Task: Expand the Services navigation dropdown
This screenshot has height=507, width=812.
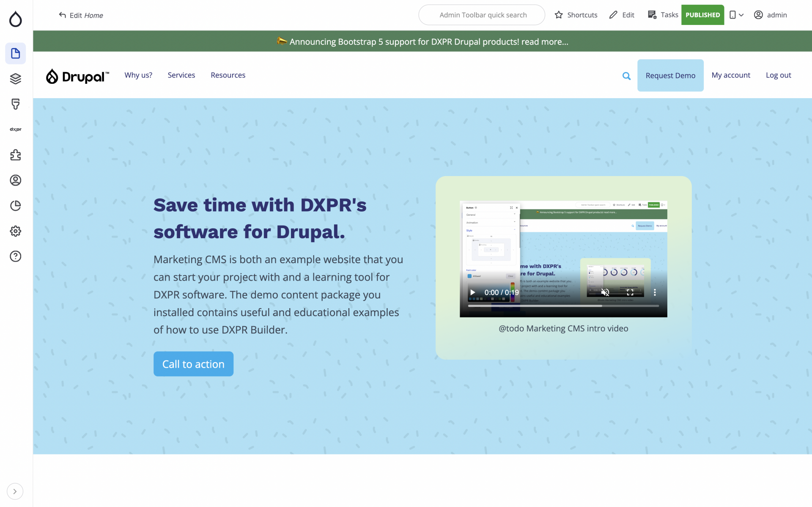Action: pyautogui.click(x=181, y=75)
